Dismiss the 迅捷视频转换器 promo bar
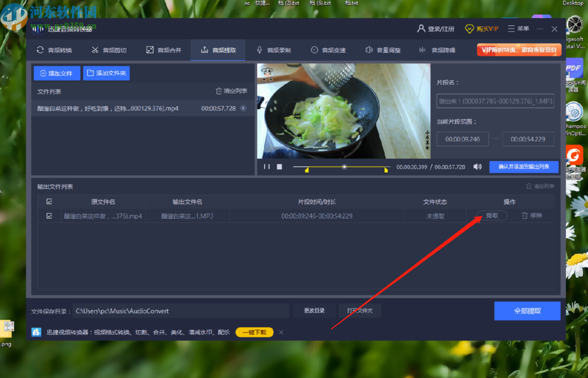Viewport: 588px width, 378px height. click(281, 332)
